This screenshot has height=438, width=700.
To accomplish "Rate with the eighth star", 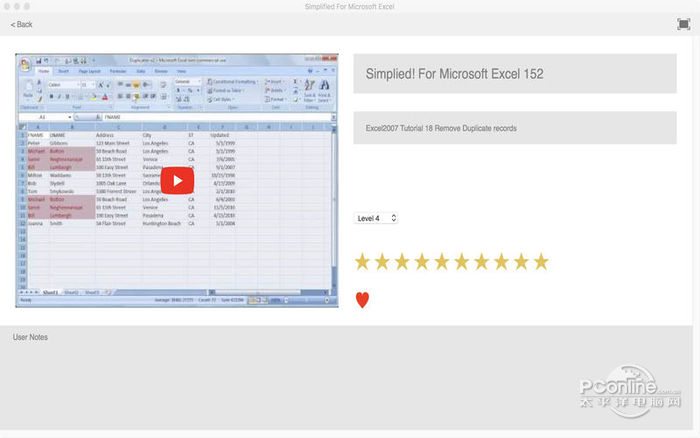I will pos(501,262).
